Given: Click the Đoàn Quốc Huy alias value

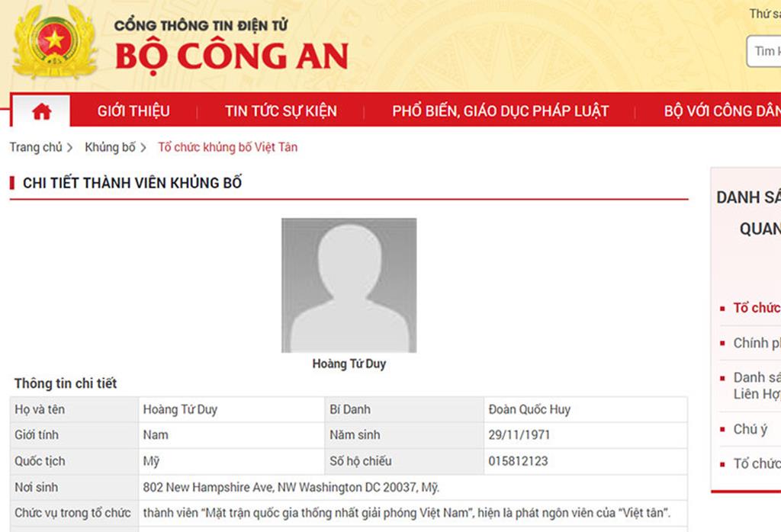Looking at the screenshot, I should click(529, 409).
